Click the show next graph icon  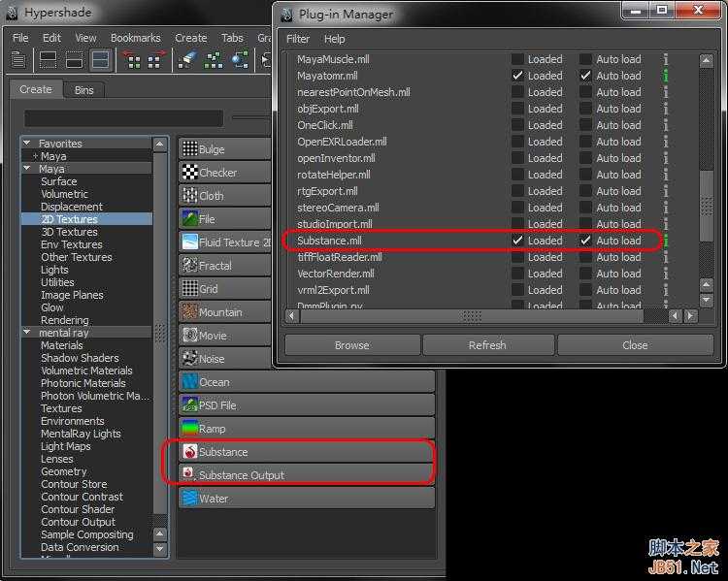coord(156,60)
